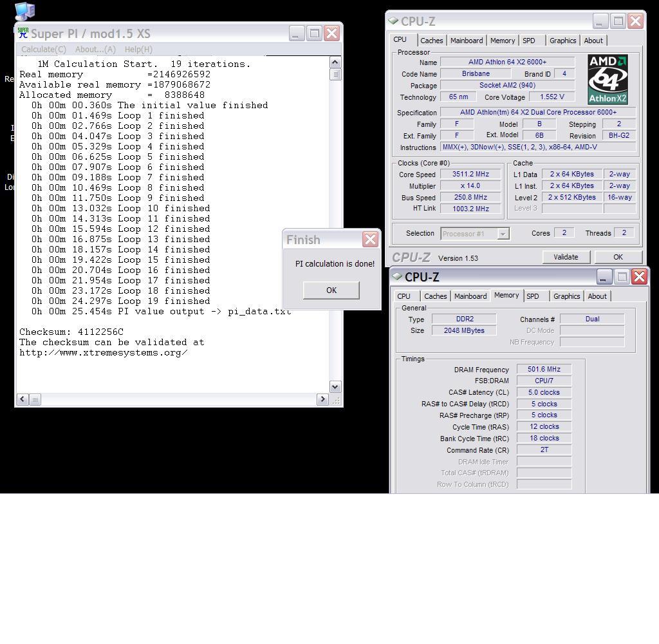Click the Checksum: 4112256C line
Viewport: 659px width, 644px height.
pyautogui.click(x=71, y=332)
